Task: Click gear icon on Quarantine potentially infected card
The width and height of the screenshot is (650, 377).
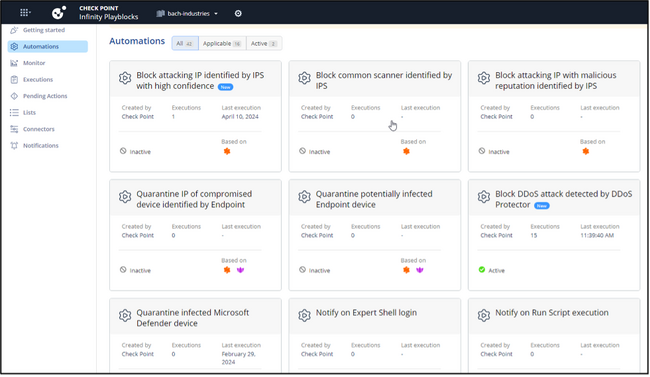Action: [x=304, y=197]
